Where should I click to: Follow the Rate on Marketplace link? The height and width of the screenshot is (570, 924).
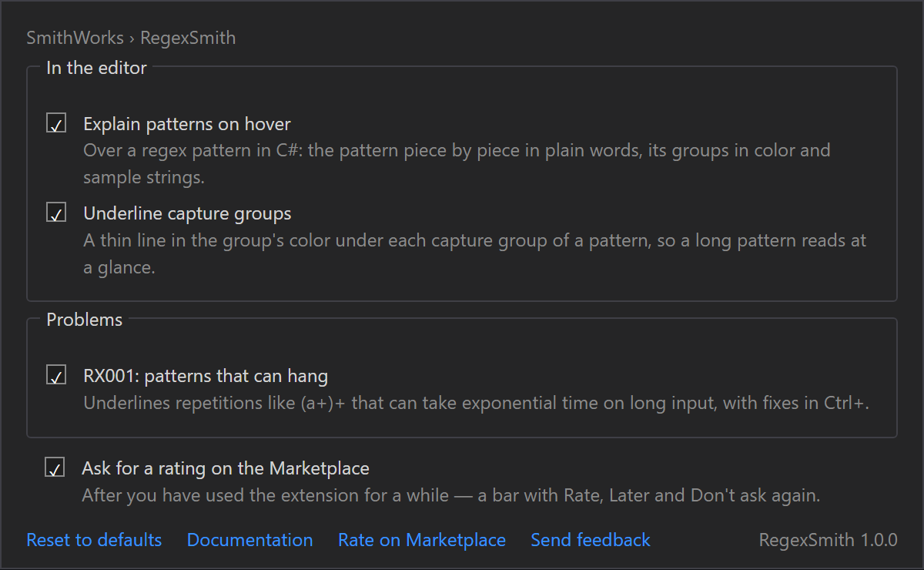[422, 540]
